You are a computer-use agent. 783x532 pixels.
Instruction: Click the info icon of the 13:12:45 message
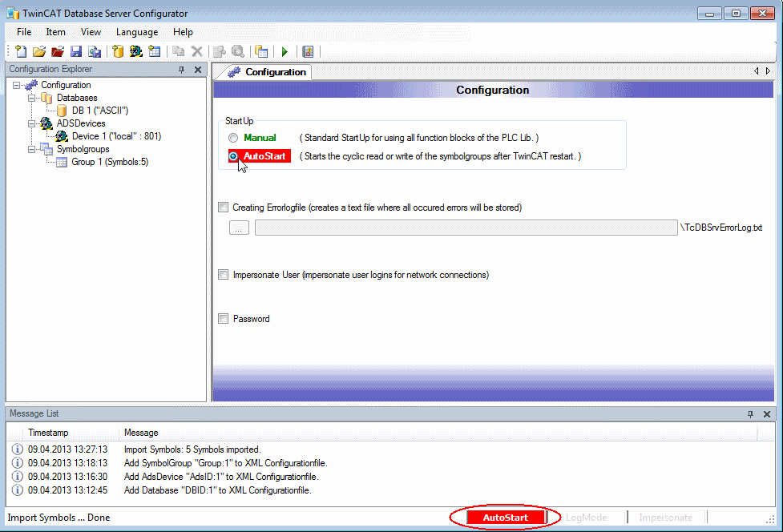[17, 490]
